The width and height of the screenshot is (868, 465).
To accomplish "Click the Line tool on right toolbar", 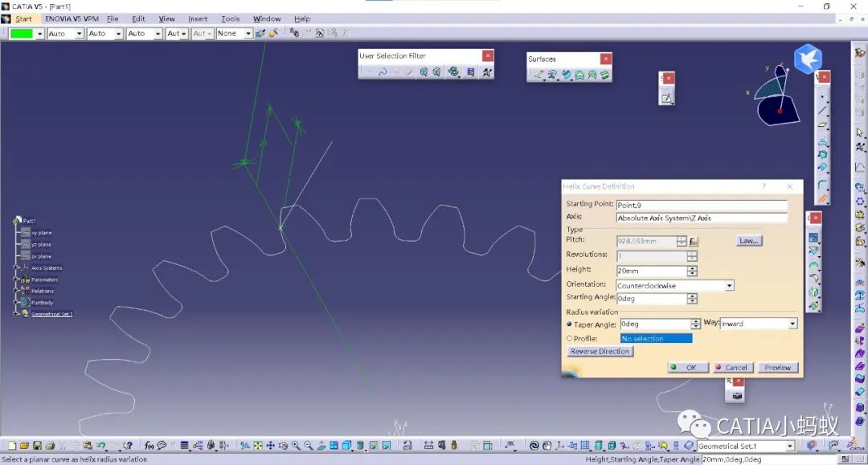I will click(x=823, y=111).
